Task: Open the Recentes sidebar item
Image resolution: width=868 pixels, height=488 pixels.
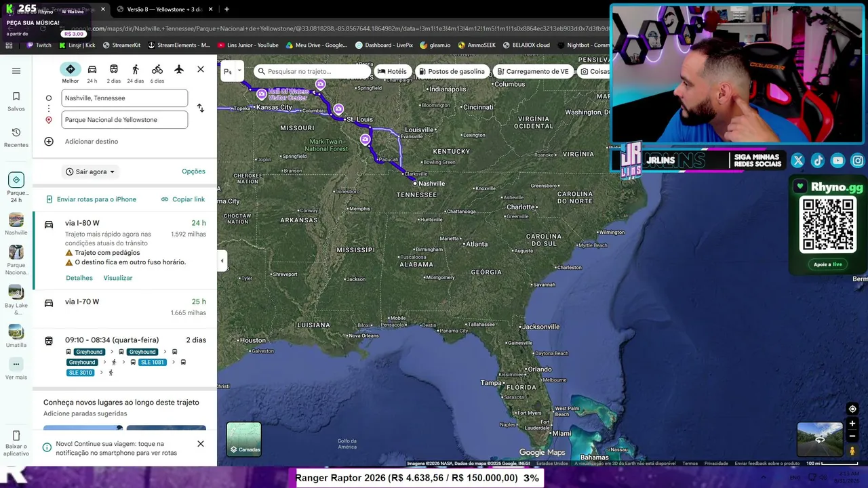Action: tap(16, 138)
